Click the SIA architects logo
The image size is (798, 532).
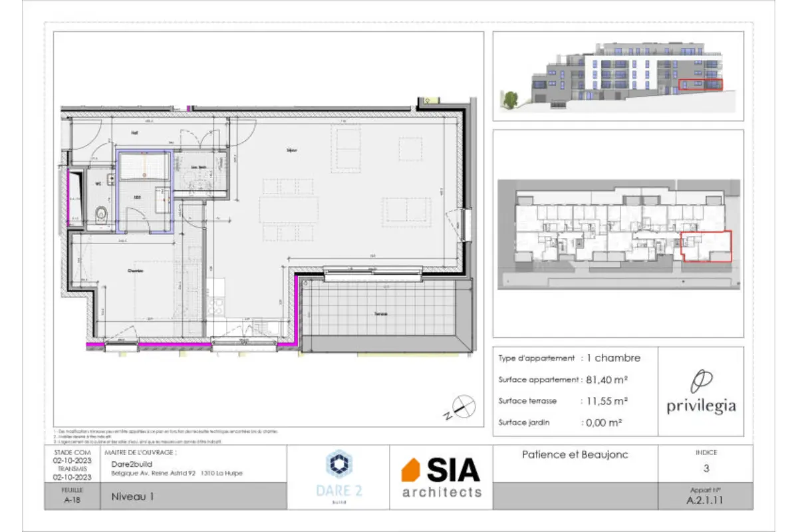(441, 477)
